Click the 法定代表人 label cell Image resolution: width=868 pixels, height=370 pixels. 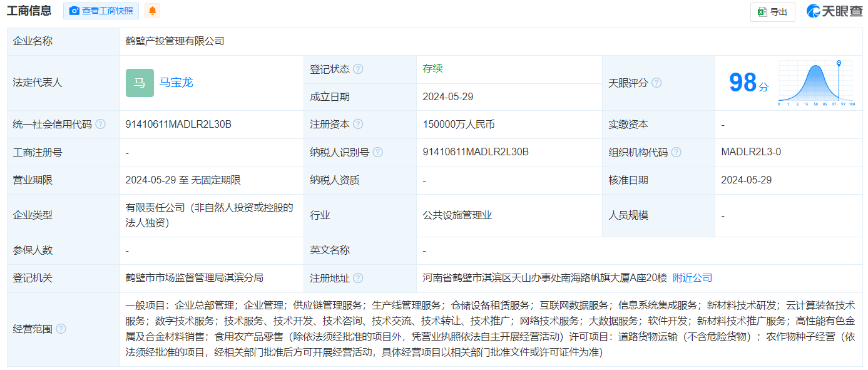click(x=63, y=83)
